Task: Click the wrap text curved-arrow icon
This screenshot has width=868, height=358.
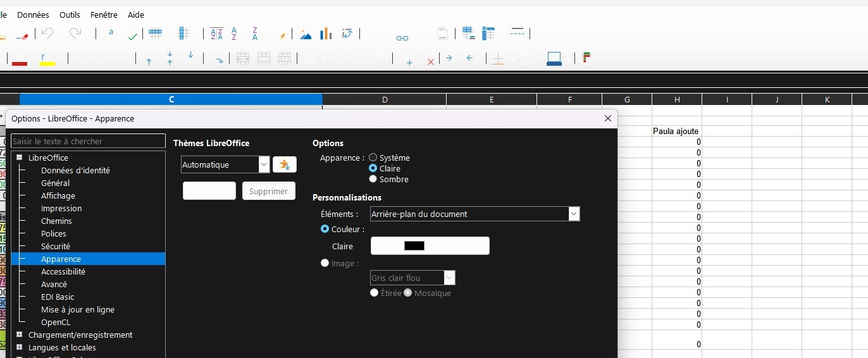Action: [220, 61]
